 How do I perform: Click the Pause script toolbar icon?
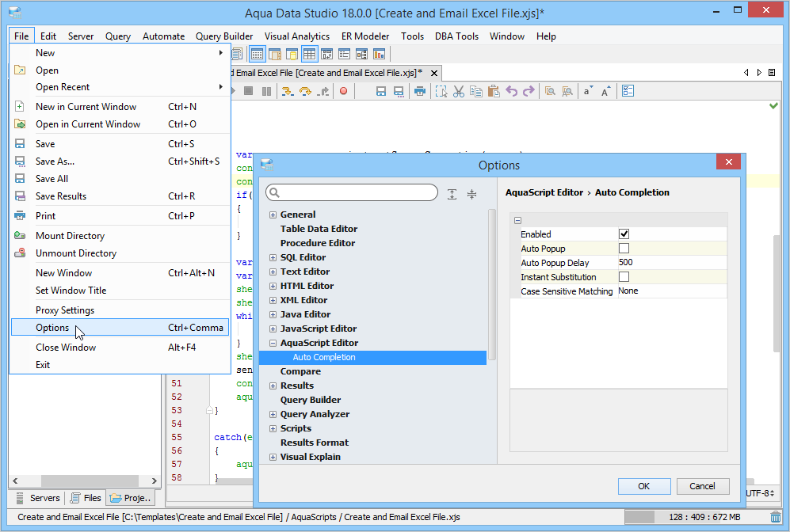266,91
